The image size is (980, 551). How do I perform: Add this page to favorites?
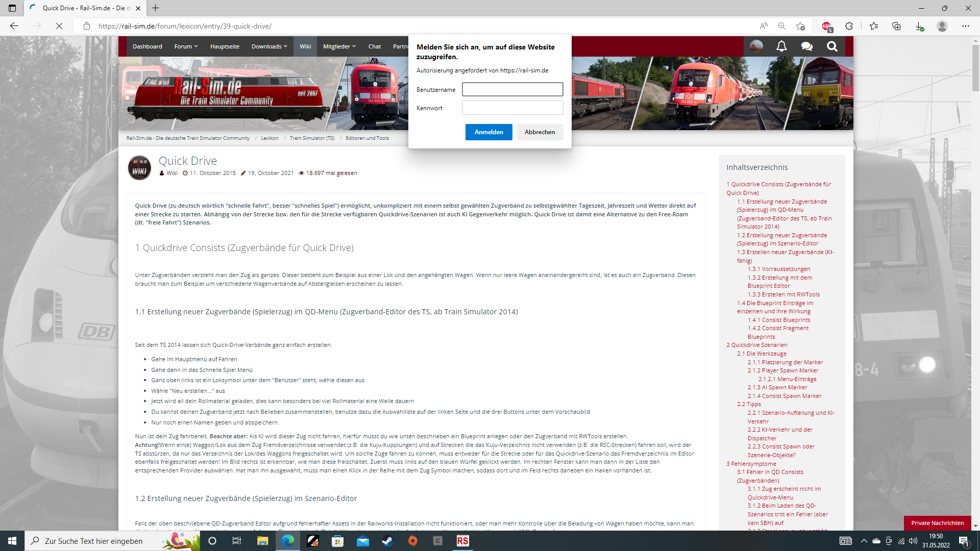800,26
